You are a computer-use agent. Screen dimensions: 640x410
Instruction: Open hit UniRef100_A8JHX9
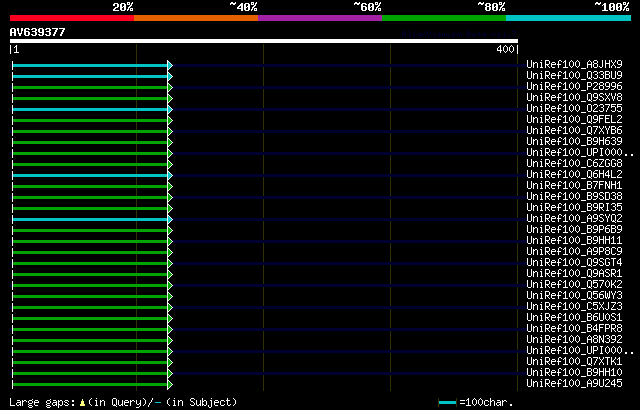point(574,64)
